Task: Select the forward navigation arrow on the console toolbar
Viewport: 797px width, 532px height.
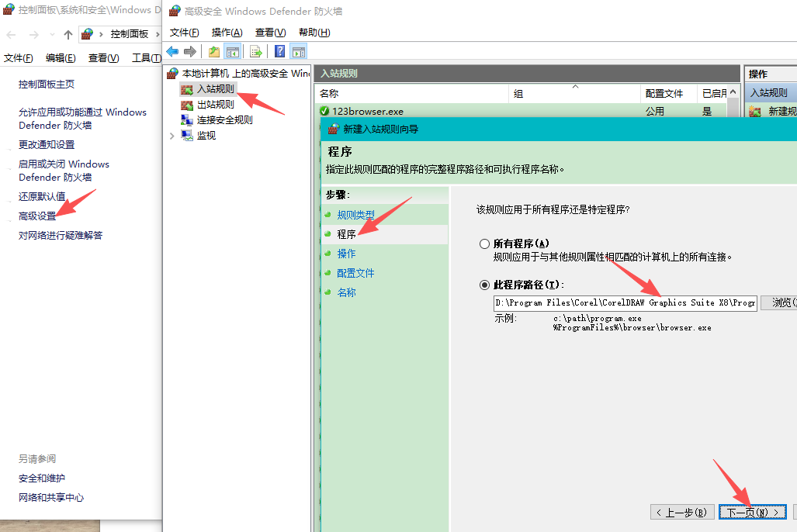Action: (190, 51)
